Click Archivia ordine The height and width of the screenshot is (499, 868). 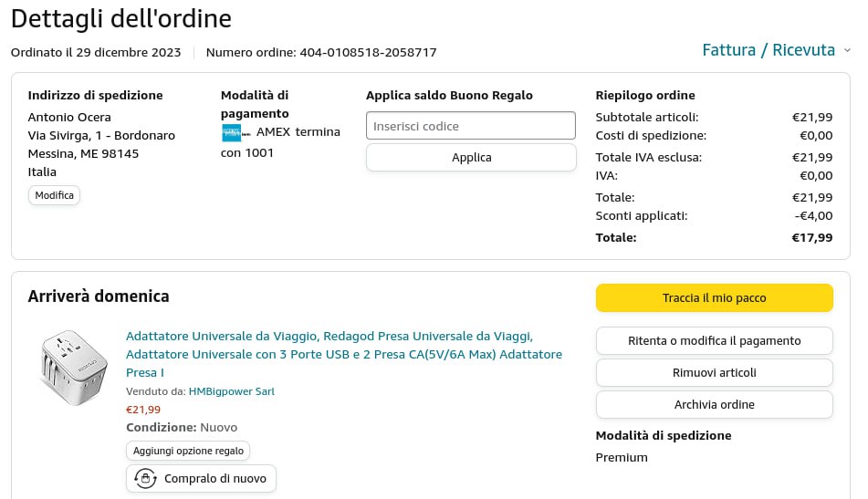point(714,405)
